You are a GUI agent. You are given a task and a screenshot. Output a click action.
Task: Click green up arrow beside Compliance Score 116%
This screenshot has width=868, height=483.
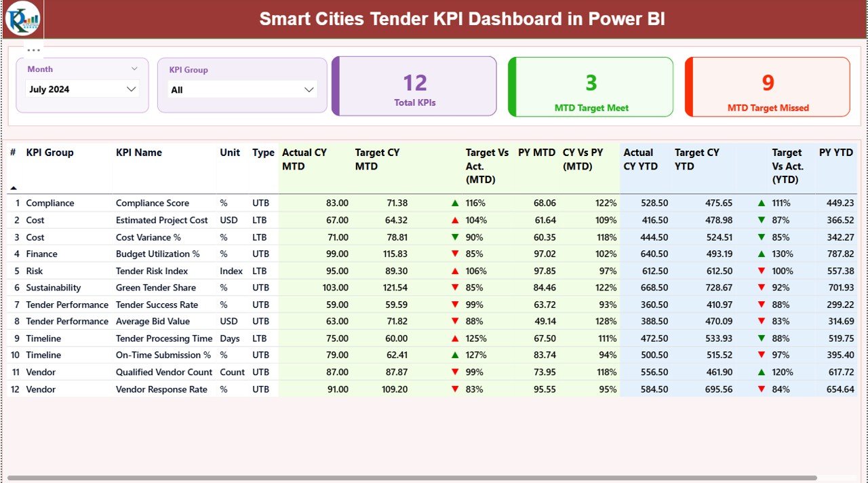(454, 202)
